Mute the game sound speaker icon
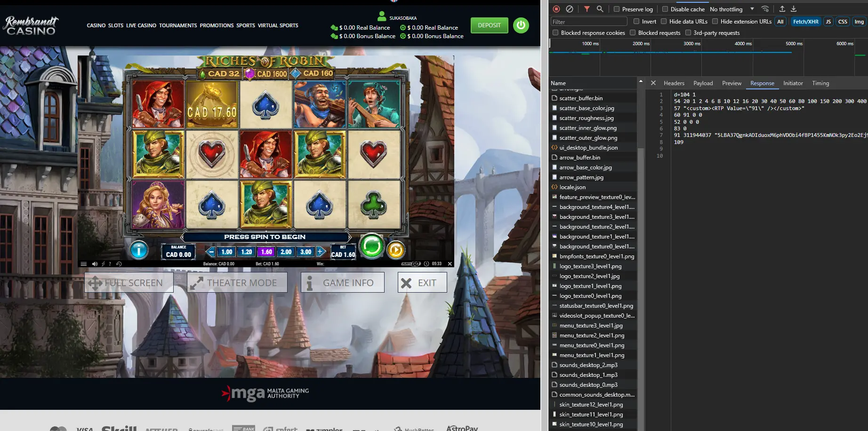This screenshot has width=868, height=431. tap(95, 264)
